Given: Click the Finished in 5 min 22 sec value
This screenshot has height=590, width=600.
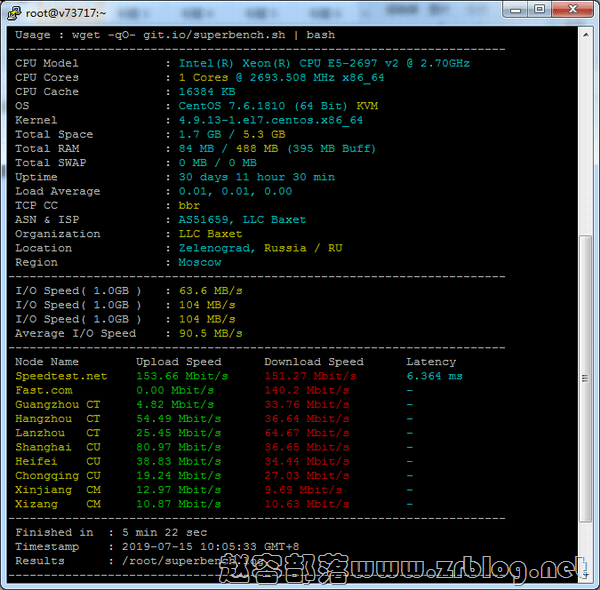Looking at the screenshot, I should 164,532.
